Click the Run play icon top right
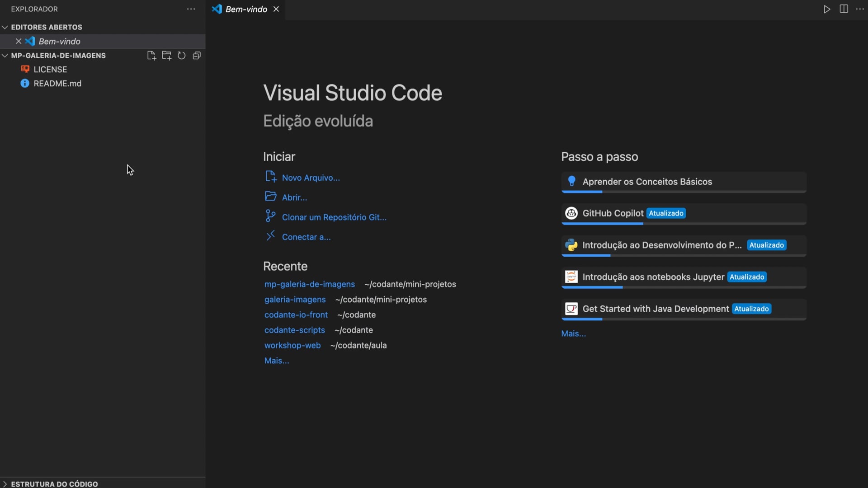The height and width of the screenshot is (488, 868). coord(826,9)
